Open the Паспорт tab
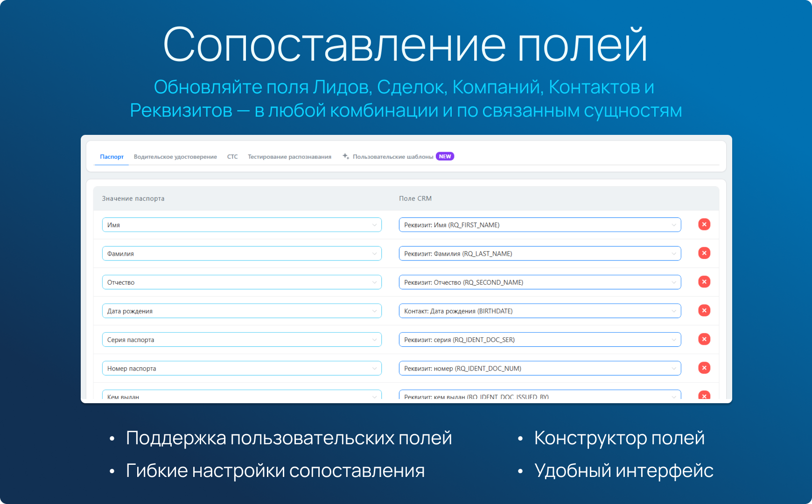This screenshot has width=812, height=504. tap(112, 157)
